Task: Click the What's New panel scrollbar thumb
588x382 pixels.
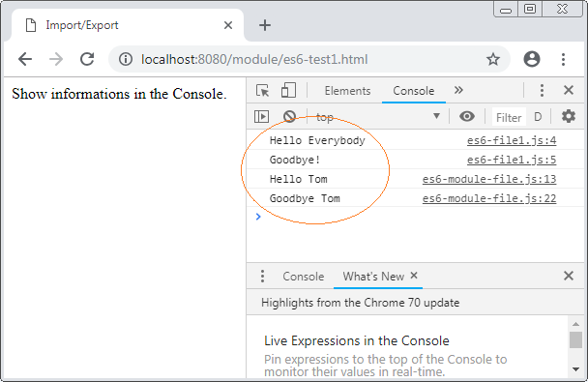Action: click(x=575, y=340)
